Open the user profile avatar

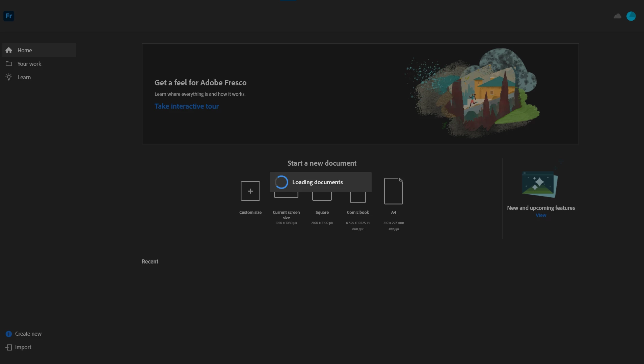631,16
